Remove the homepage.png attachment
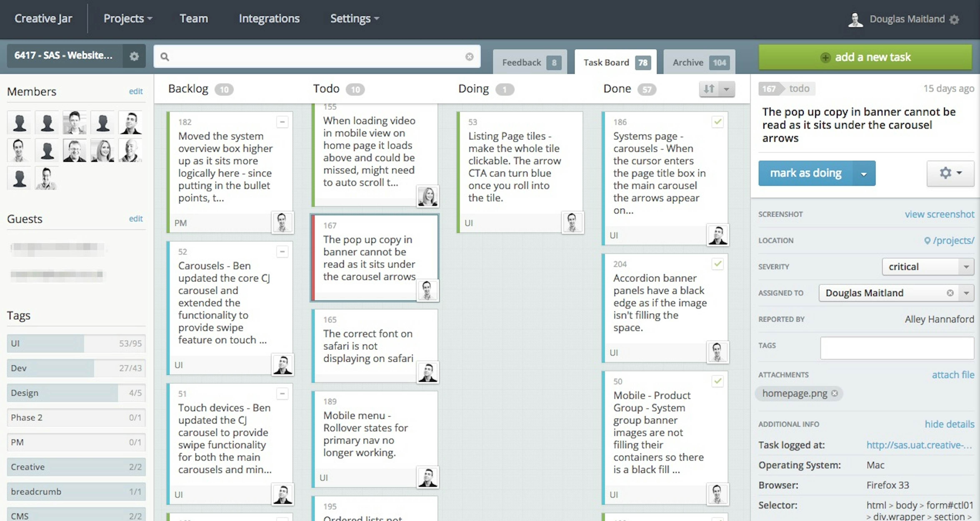980x521 pixels. click(x=835, y=393)
